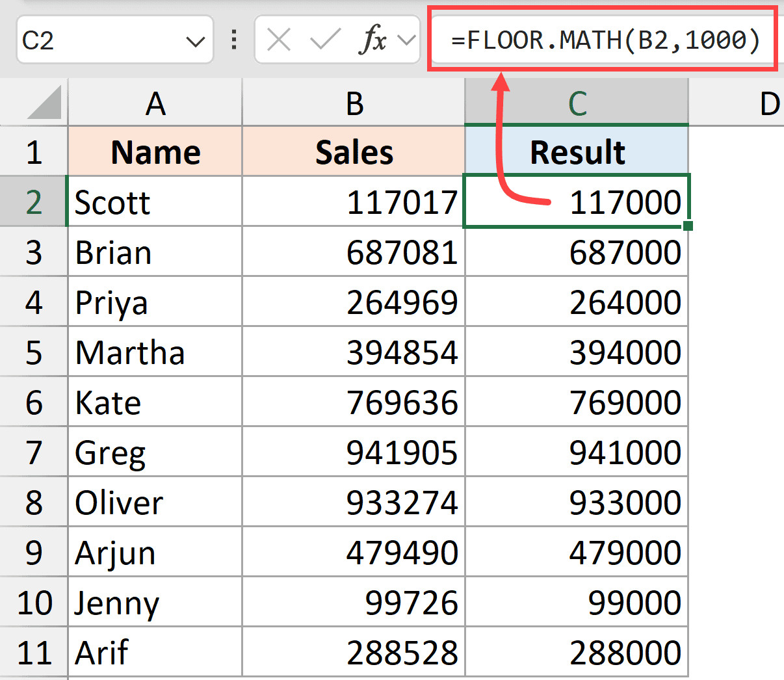Select column A header
Image resolution: width=784 pixels, height=680 pixels.
coord(155,103)
